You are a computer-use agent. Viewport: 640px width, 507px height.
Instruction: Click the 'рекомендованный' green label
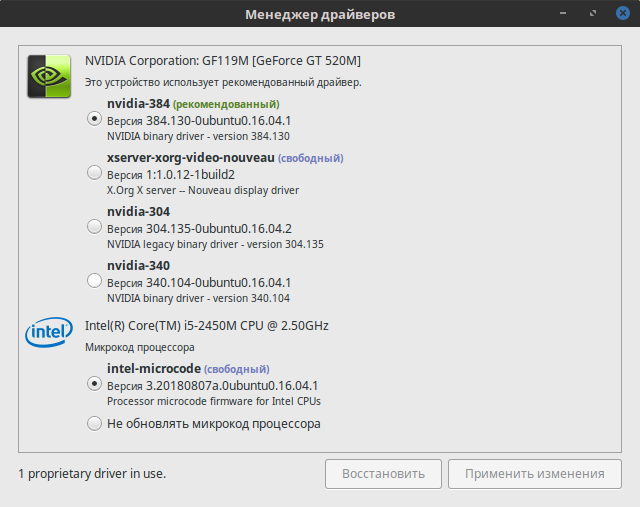click(226, 105)
